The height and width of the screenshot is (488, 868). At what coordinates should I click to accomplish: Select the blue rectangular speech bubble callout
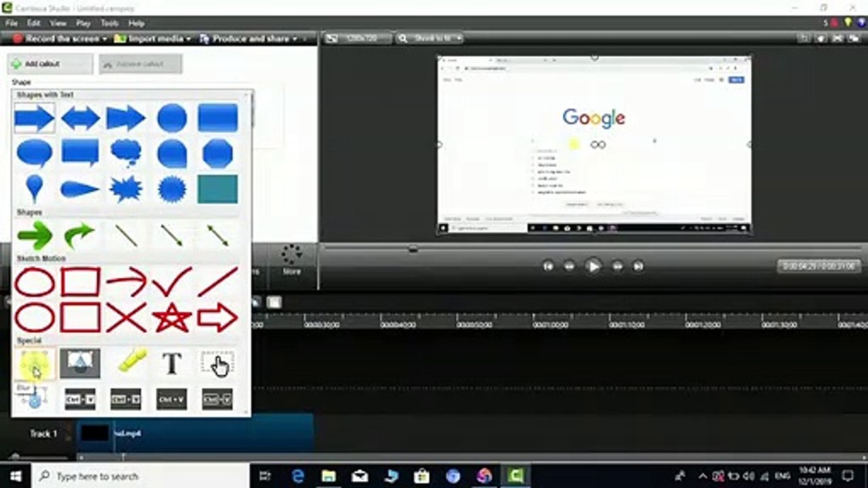[x=80, y=153]
